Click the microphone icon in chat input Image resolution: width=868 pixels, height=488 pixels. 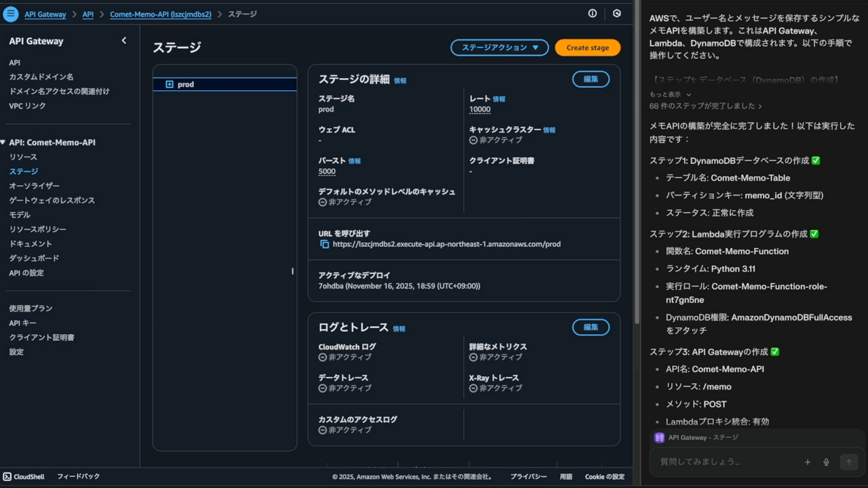[826, 462]
